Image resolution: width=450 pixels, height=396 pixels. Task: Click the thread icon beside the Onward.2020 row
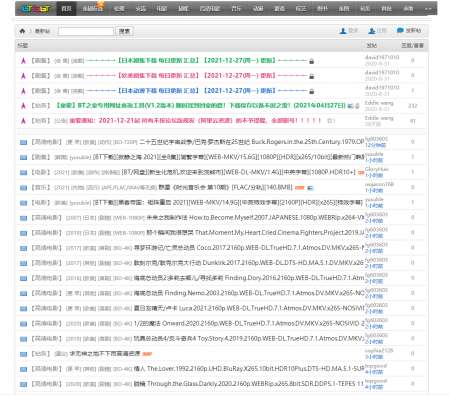pyautogui.click(x=23, y=324)
